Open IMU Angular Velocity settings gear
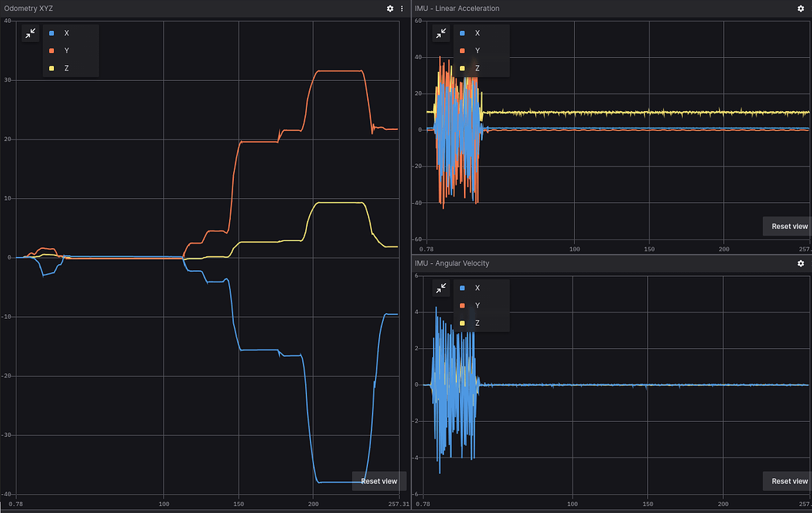Screen dimensions: 812x513 pyautogui.click(x=800, y=263)
